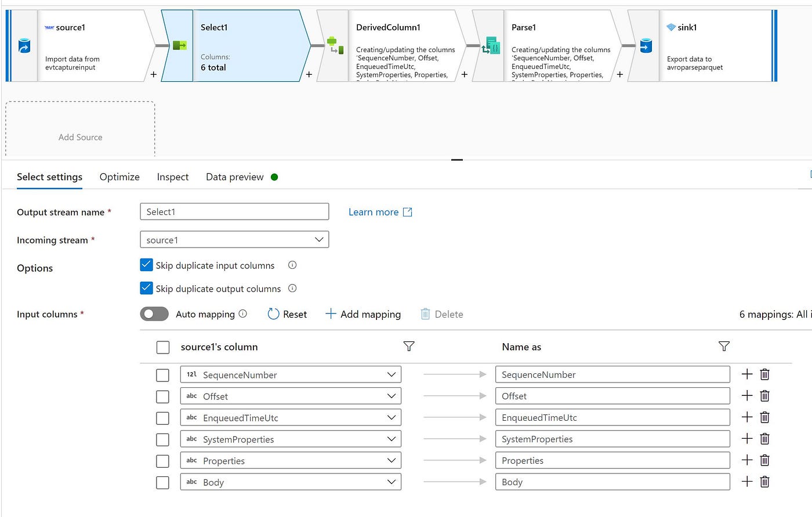Open the Offset column dropdown
The image size is (812, 517).
392,396
